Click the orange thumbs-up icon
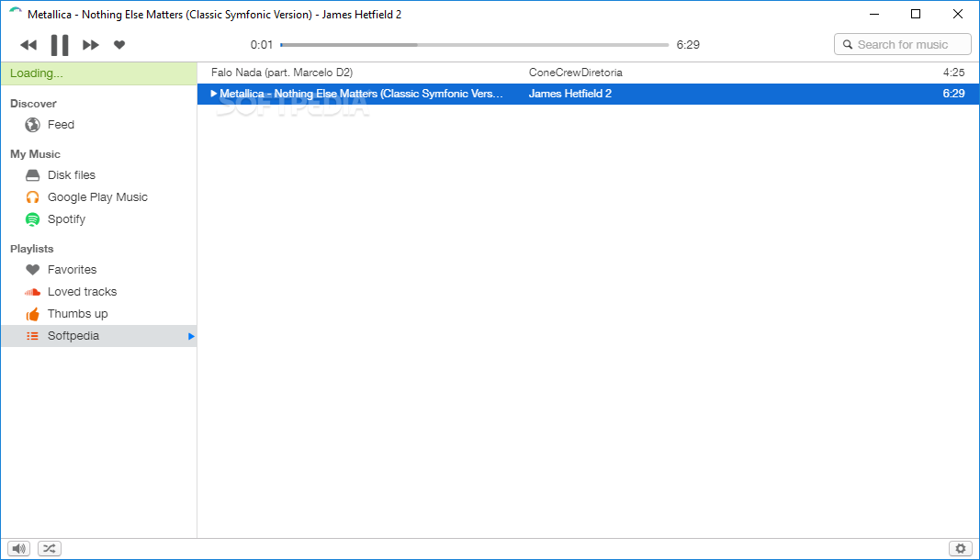Viewport: 980px width, 560px height. coord(32,314)
